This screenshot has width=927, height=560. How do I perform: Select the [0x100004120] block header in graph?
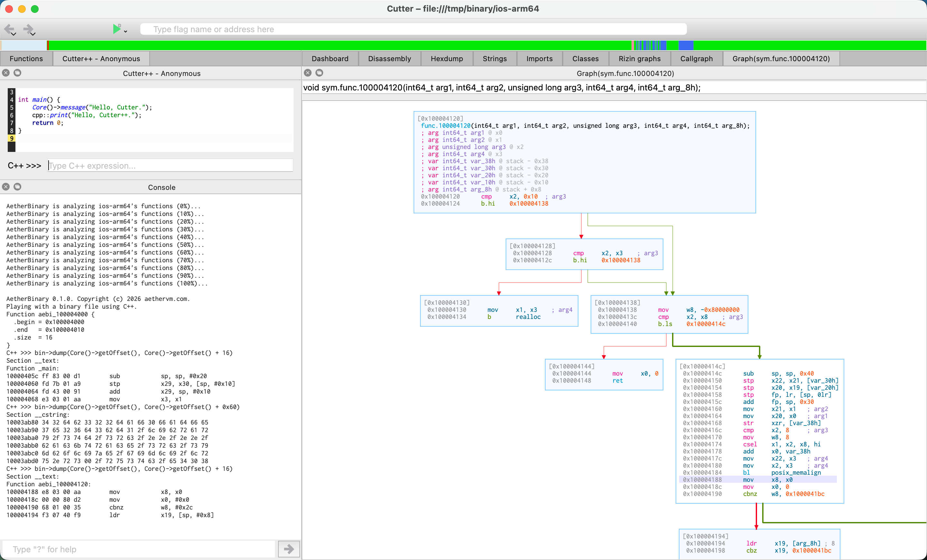(440, 118)
